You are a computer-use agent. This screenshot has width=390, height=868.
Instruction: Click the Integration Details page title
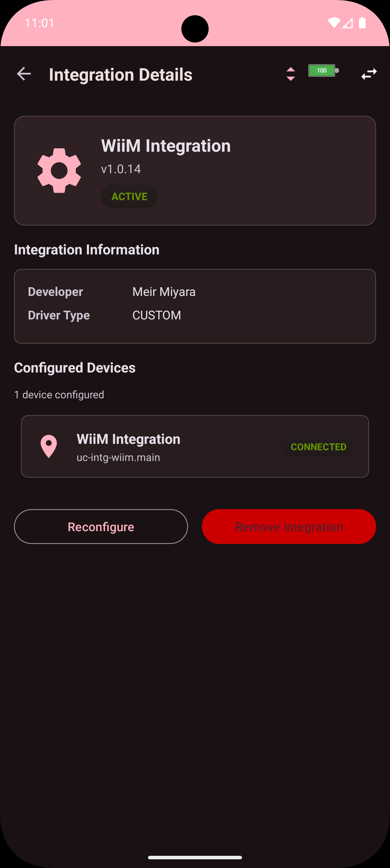[121, 75]
